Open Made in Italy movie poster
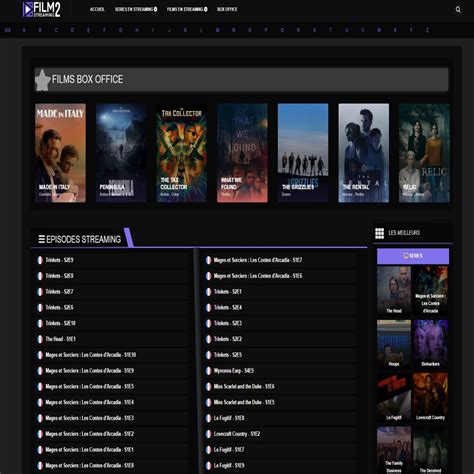Viewport: 474px width, 474px height. pyautogui.click(x=60, y=153)
